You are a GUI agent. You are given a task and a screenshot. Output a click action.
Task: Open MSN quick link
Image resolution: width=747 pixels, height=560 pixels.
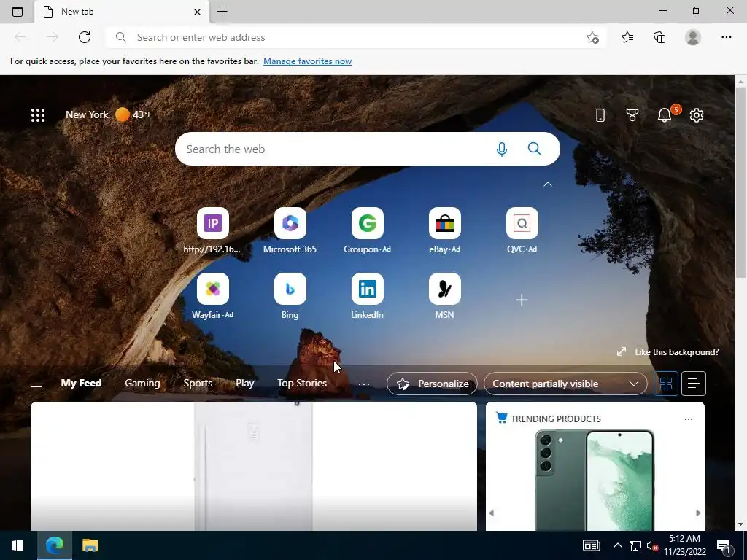tap(444, 296)
